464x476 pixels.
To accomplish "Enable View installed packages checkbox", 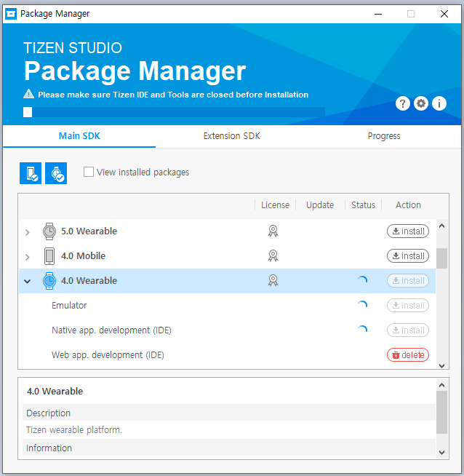I will pos(89,172).
